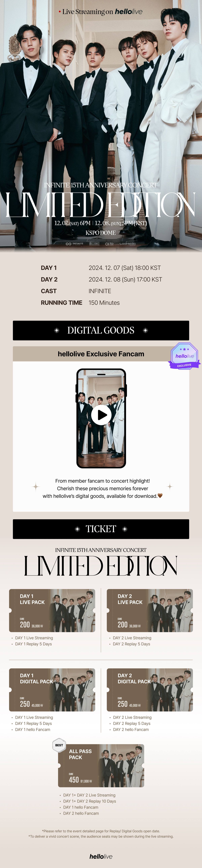The width and height of the screenshot is (202, 868).
Task: Click the Lookmedia sponsor logo
Action: point(128,244)
